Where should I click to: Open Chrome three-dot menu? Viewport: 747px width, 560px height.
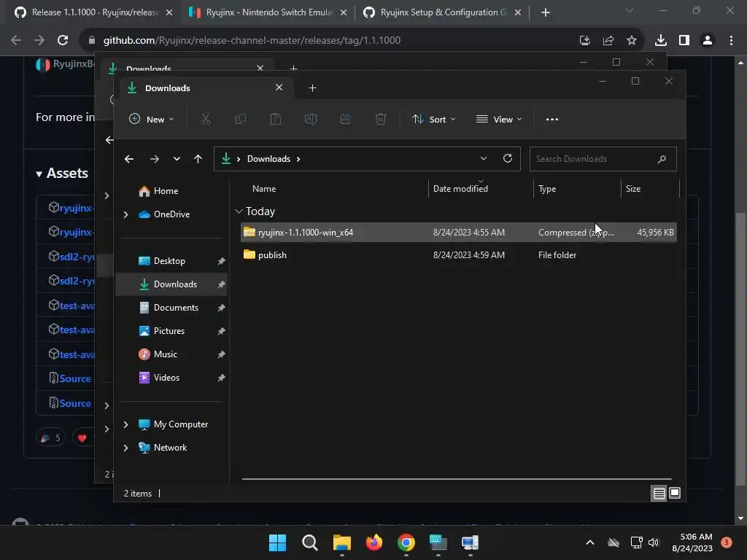731,41
